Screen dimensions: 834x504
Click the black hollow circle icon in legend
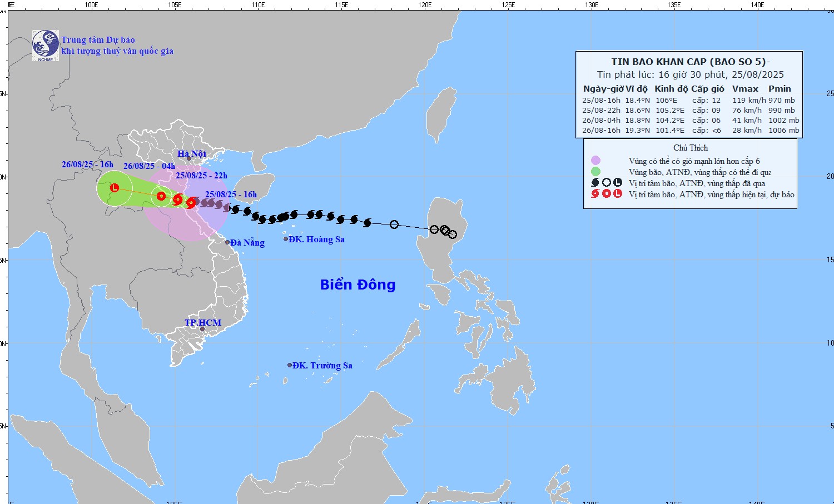[607, 183]
